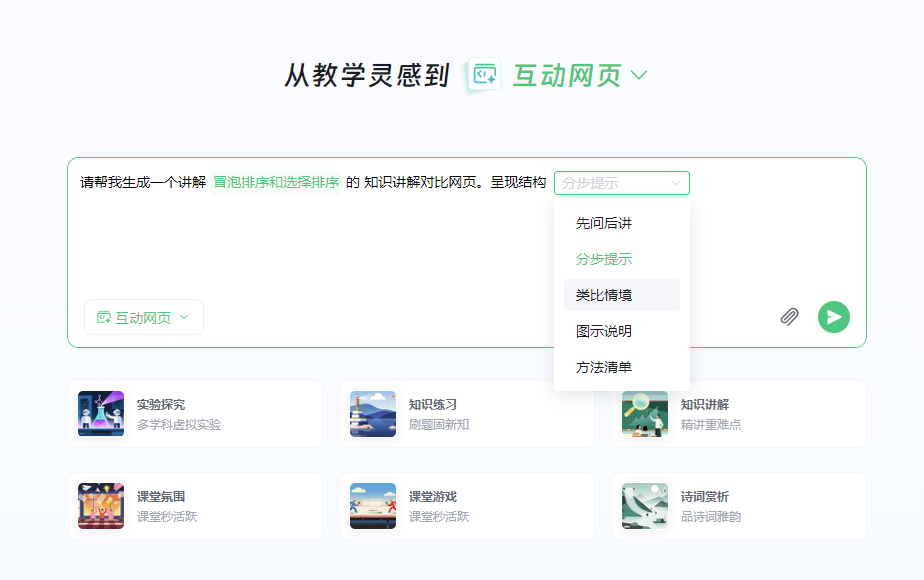
Task: Select 分步提示 option in the list
Action: click(x=622, y=259)
